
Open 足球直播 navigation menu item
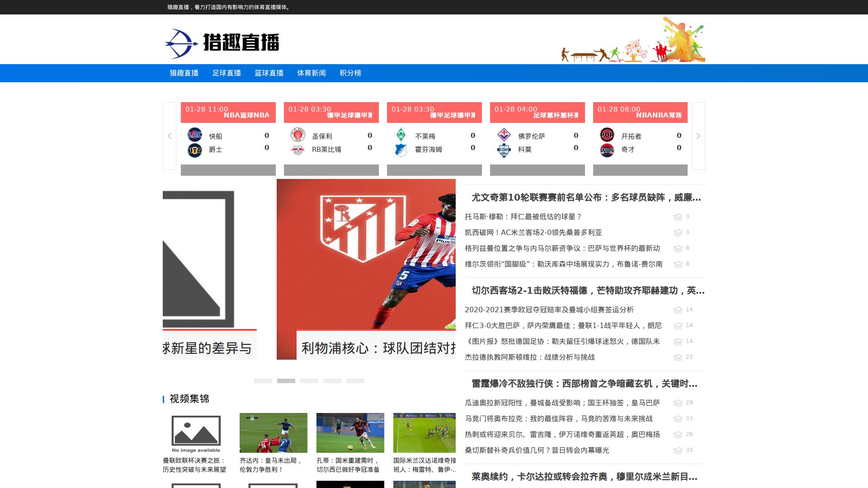pos(226,73)
